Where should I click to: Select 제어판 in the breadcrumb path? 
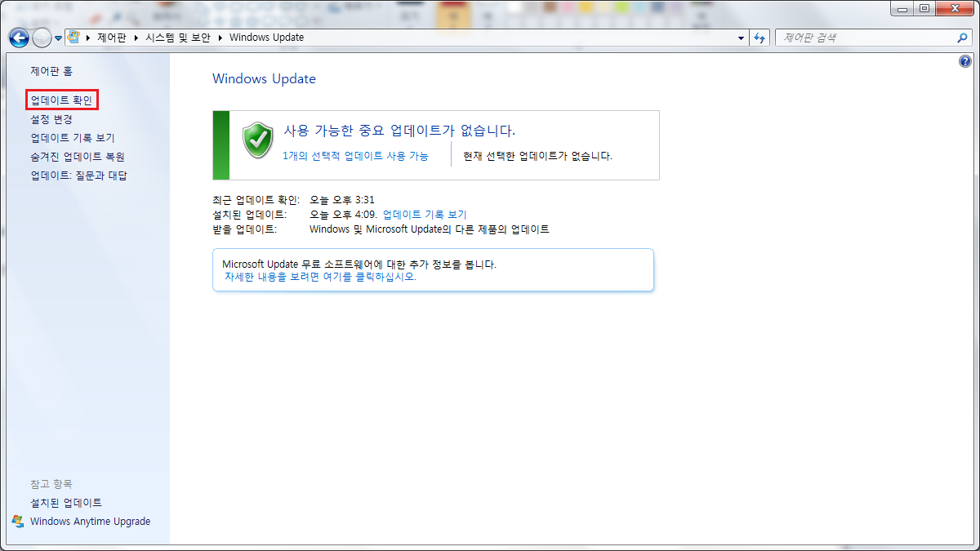click(112, 38)
